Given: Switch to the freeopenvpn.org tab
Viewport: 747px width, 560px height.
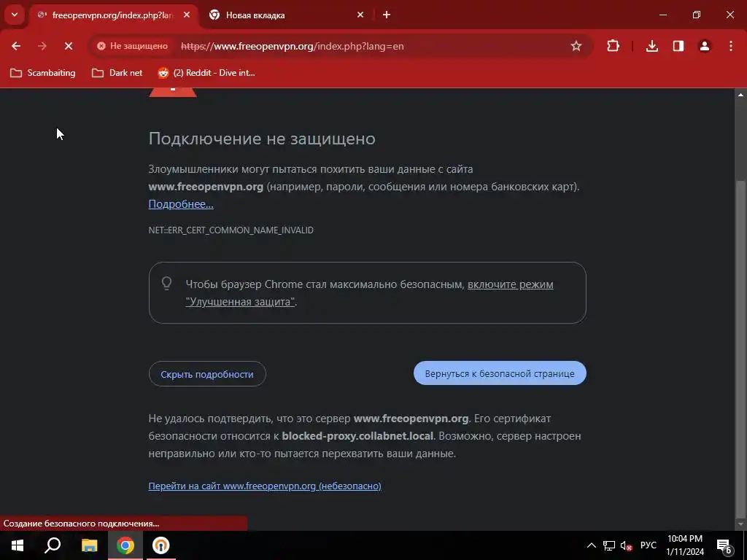Looking at the screenshot, I should pyautogui.click(x=113, y=15).
